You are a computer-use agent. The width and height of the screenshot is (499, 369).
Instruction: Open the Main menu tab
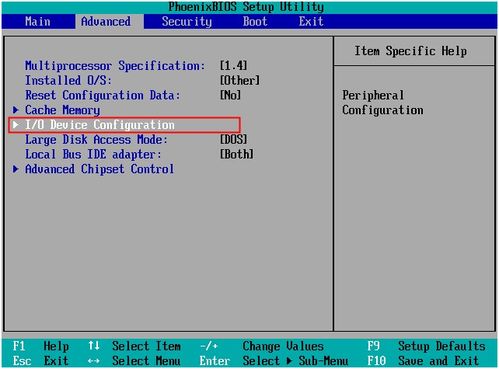[x=38, y=22]
